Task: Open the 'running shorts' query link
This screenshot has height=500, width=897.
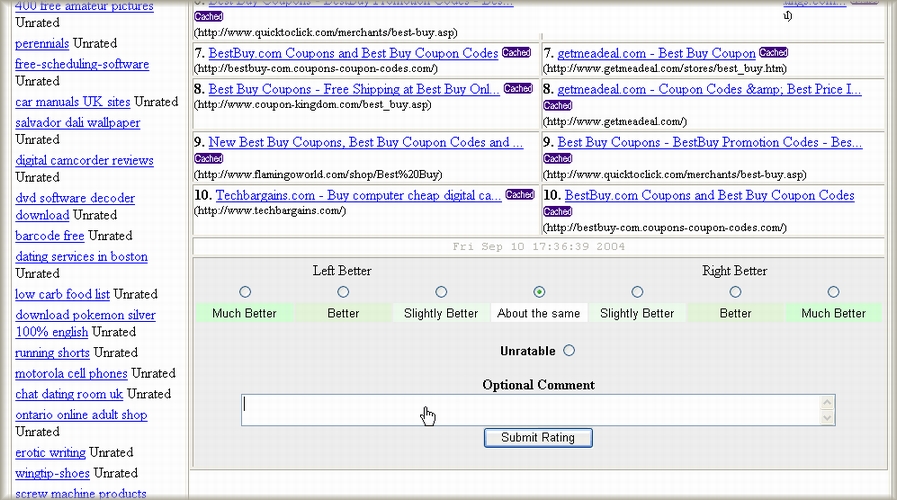Action: (x=52, y=352)
